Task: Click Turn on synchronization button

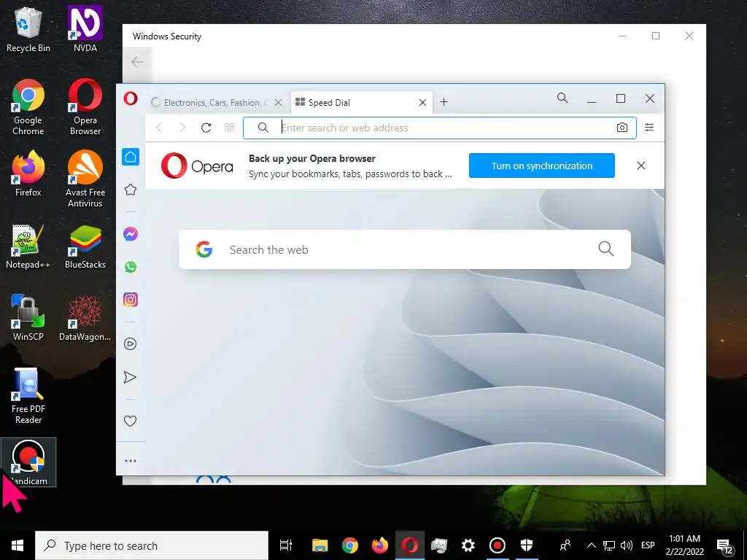Action: point(542,166)
